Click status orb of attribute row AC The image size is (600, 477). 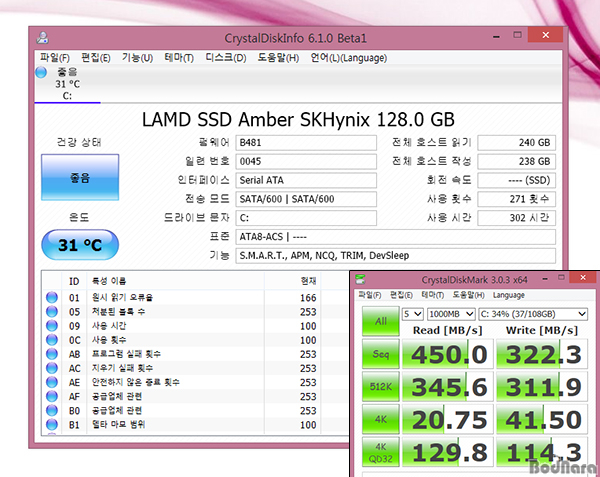point(52,368)
